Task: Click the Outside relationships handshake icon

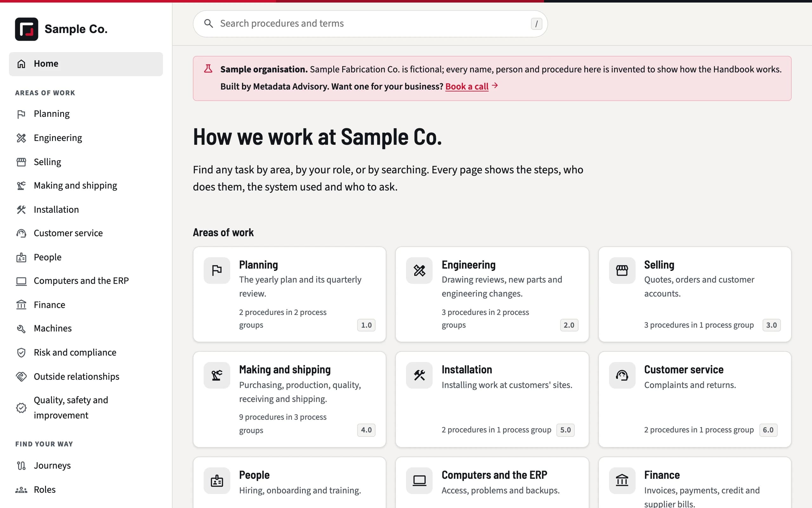Action: pos(21,377)
